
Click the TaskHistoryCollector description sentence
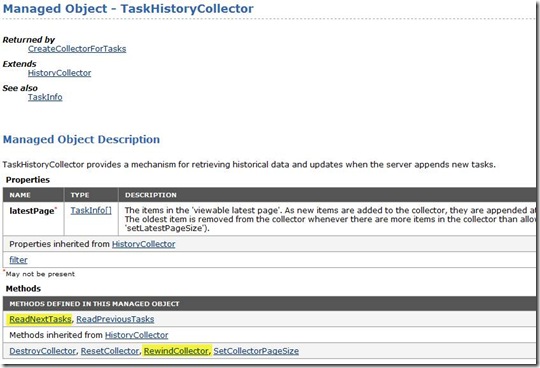tap(249, 165)
